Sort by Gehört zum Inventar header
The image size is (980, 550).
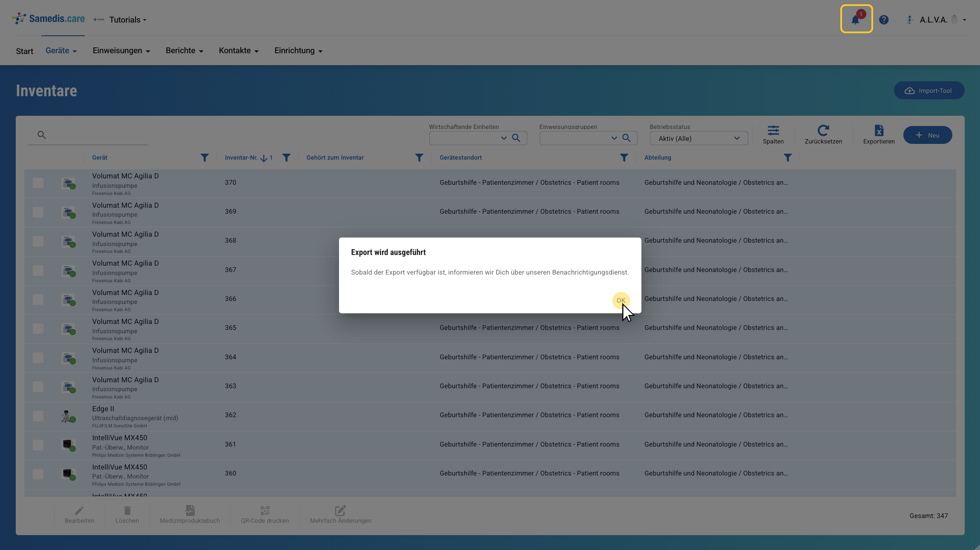coord(335,158)
